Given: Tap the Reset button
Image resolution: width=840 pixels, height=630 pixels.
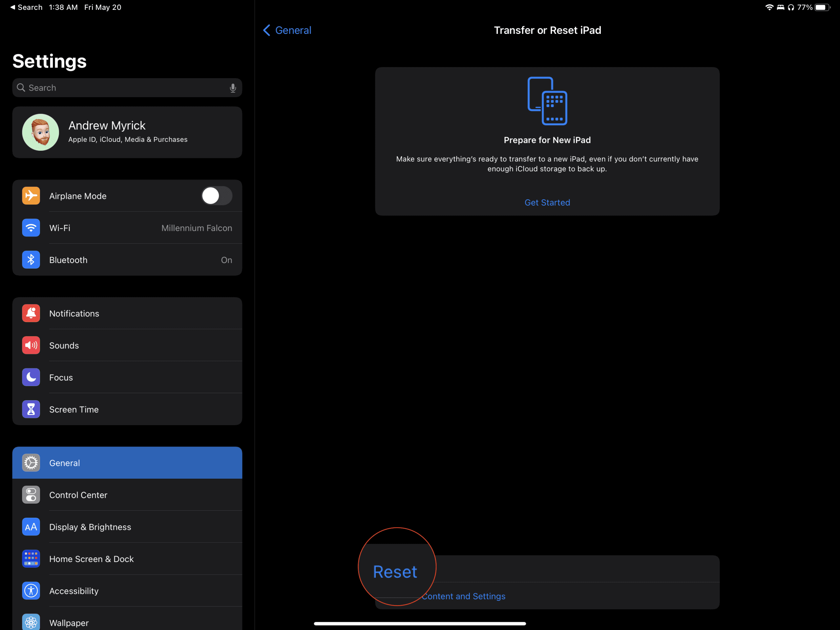Looking at the screenshot, I should 395,572.
